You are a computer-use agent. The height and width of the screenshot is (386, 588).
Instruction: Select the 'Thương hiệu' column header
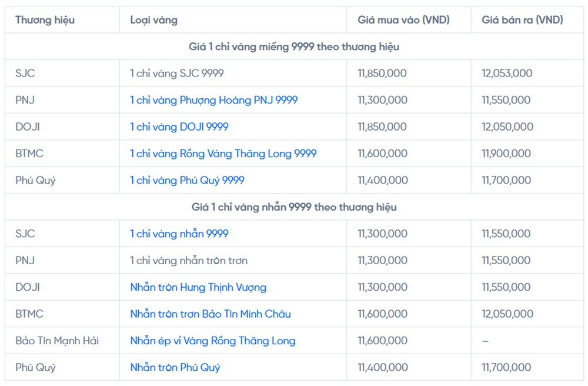point(45,20)
